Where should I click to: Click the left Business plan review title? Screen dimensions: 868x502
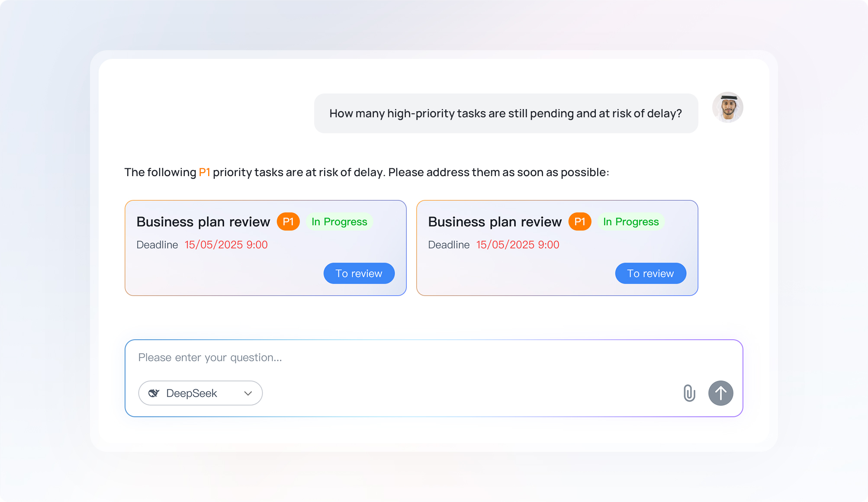[203, 222]
